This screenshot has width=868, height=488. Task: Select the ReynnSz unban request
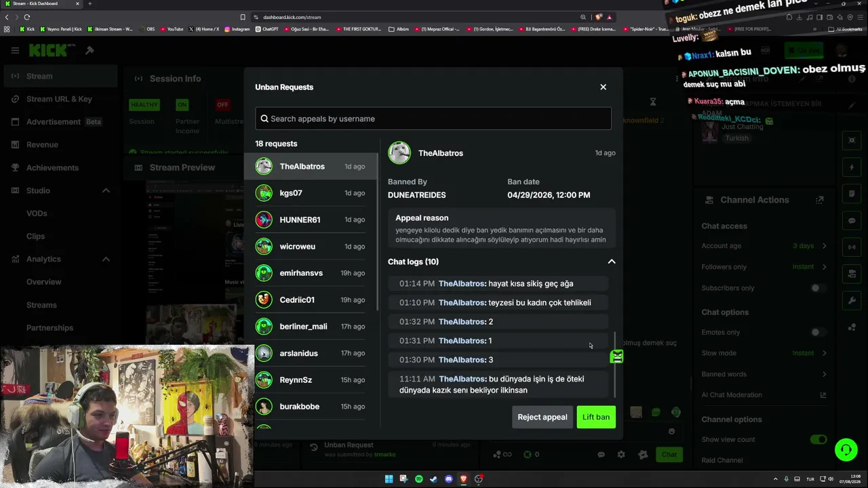pos(311,380)
